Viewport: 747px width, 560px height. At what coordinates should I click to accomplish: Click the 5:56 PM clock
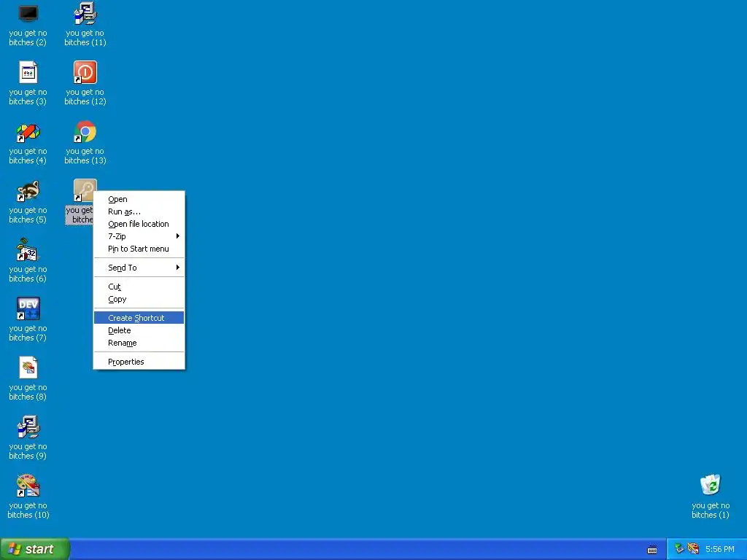[719, 549]
